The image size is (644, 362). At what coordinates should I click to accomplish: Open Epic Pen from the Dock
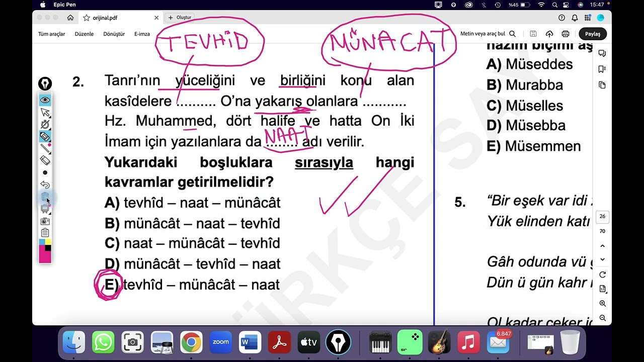tap(338, 343)
